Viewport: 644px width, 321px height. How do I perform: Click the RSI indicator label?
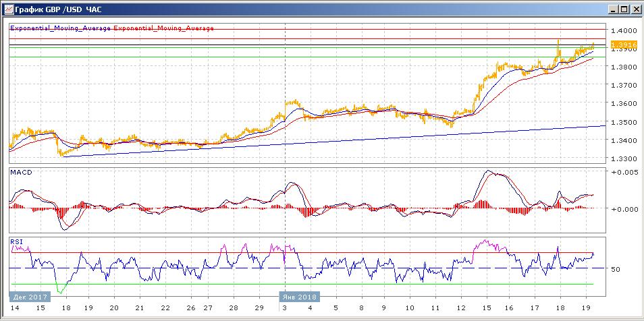tap(16, 241)
